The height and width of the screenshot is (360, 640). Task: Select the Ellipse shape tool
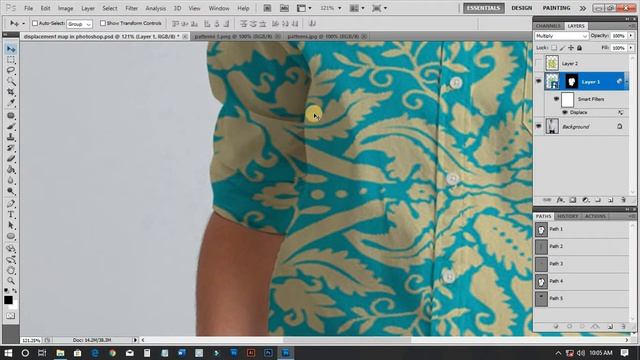coord(11,236)
